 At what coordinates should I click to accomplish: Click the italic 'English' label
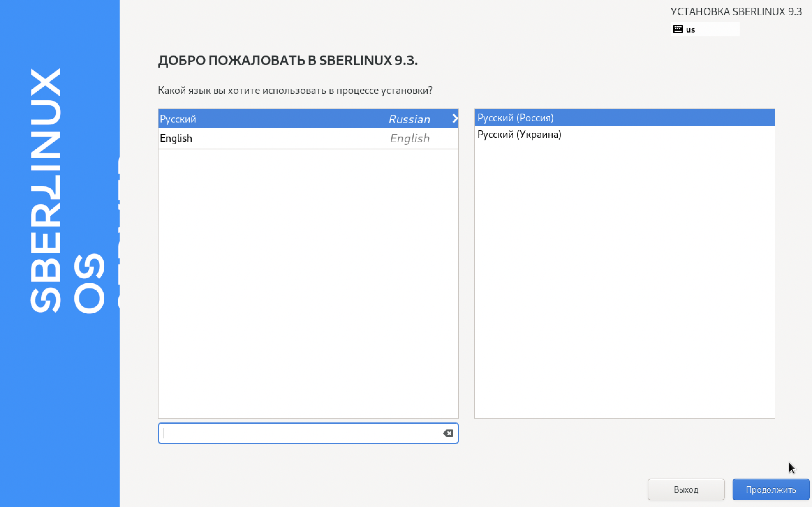tap(410, 138)
